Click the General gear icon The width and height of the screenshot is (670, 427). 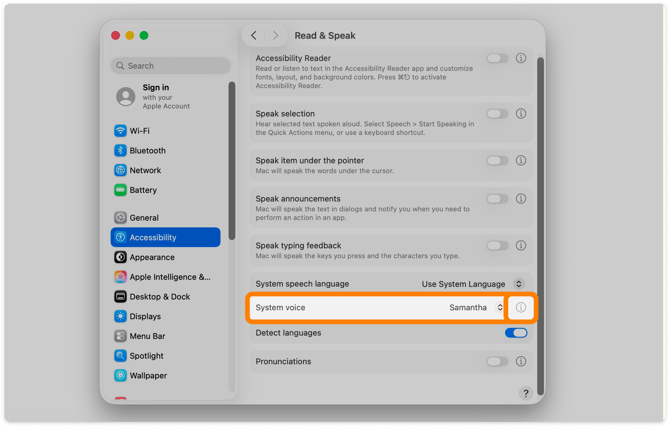120,218
